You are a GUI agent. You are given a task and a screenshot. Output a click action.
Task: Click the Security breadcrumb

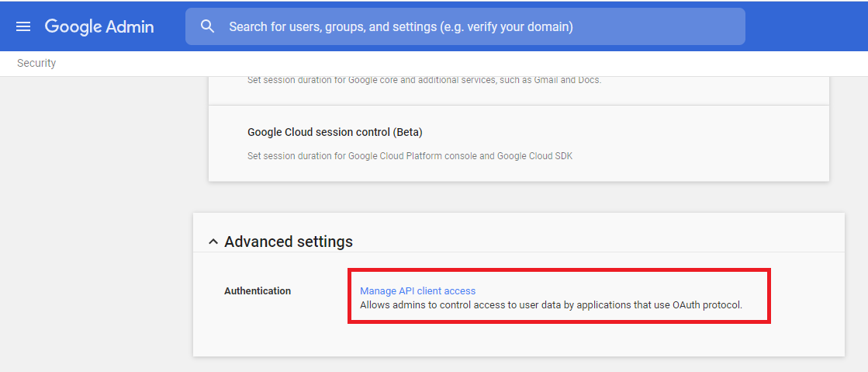point(36,63)
